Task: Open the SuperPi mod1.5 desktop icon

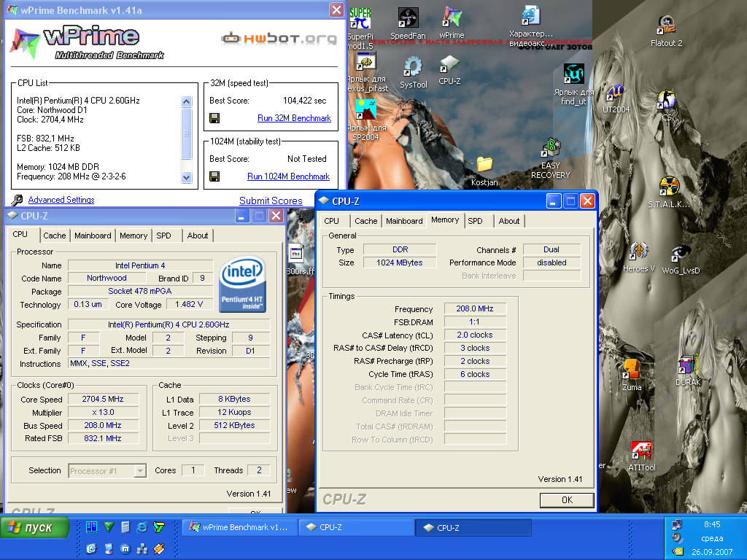Action: point(360,19)
